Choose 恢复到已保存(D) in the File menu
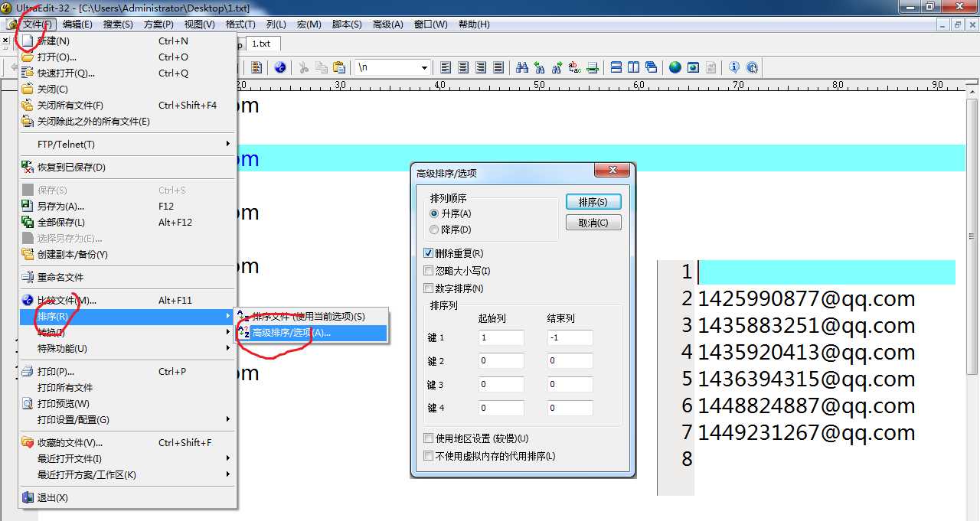980x521 pixels. click(x=129, y=168)
